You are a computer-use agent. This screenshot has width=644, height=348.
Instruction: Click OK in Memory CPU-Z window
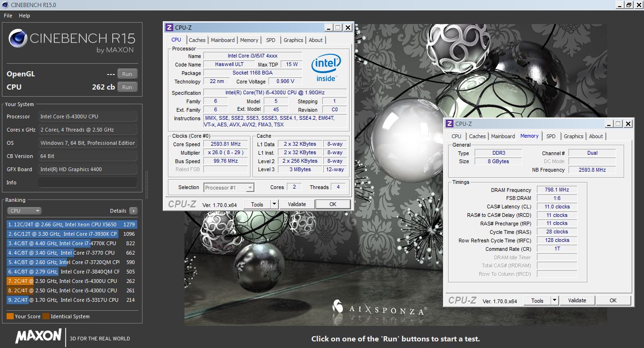[x=613, y=300]
